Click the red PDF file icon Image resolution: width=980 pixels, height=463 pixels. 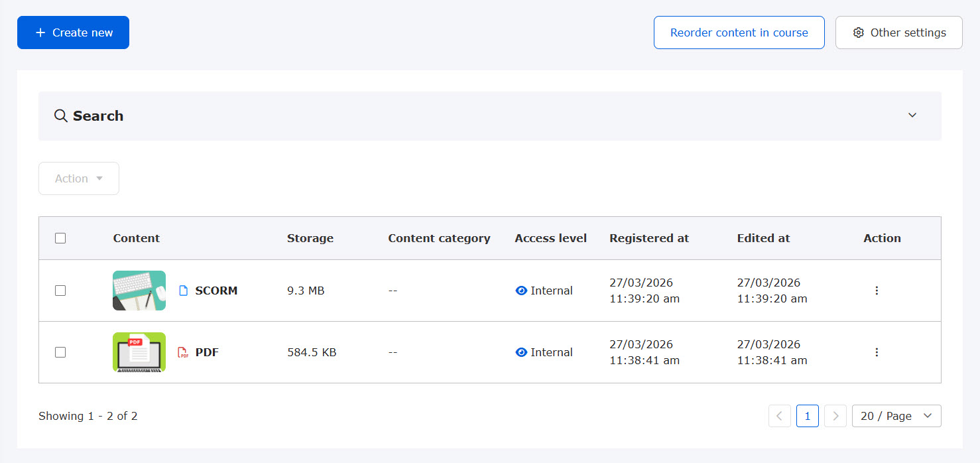[x=183, y=352]
